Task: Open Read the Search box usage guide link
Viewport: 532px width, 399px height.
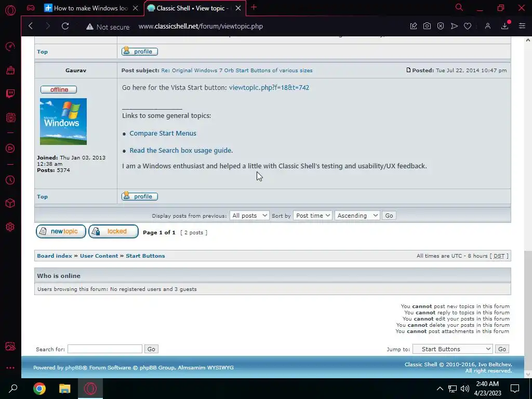Action: pos(181,150)
